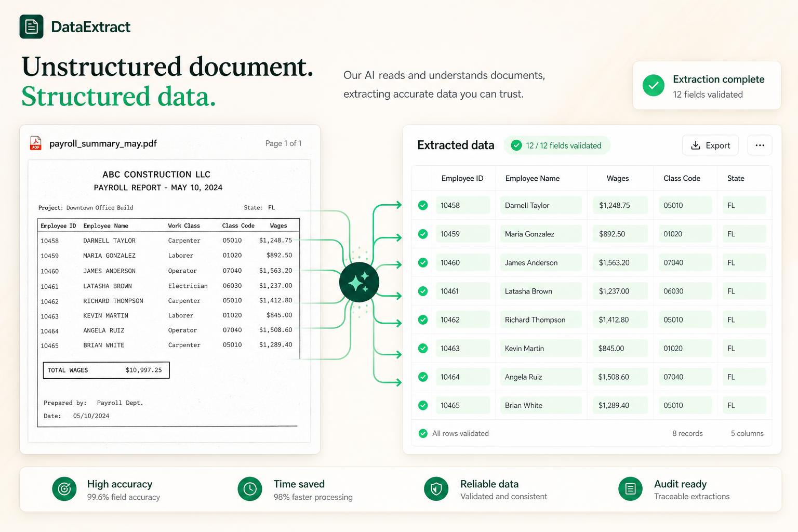798x532 pixels.
Task: Export the extracted data
Action: (710, 145)
